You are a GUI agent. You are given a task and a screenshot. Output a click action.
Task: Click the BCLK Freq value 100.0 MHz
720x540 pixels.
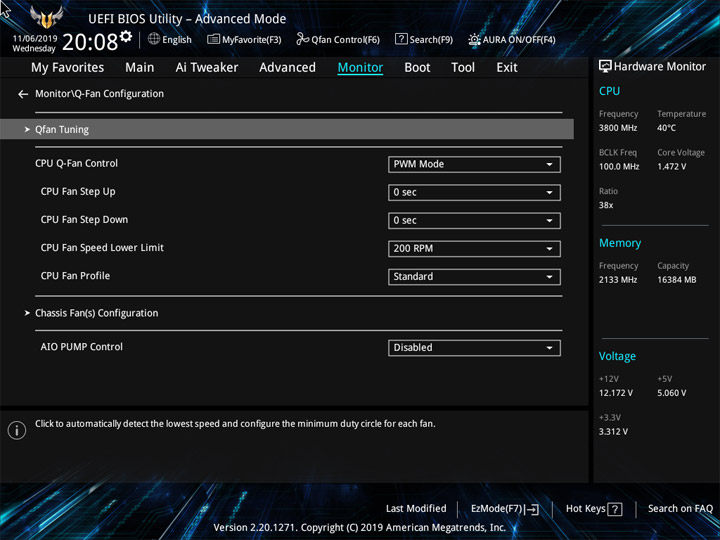(619, 167)
